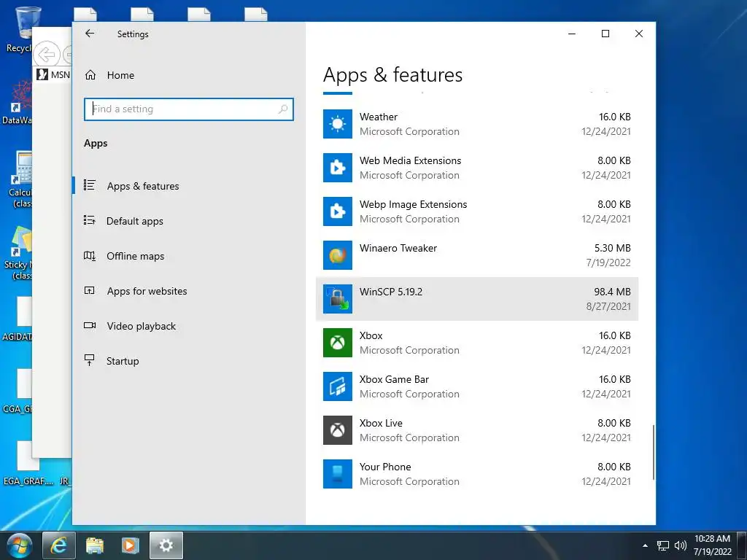Select the Xbox Live name
The width and height of the screenshot is (747, 560).
[381, 424]
